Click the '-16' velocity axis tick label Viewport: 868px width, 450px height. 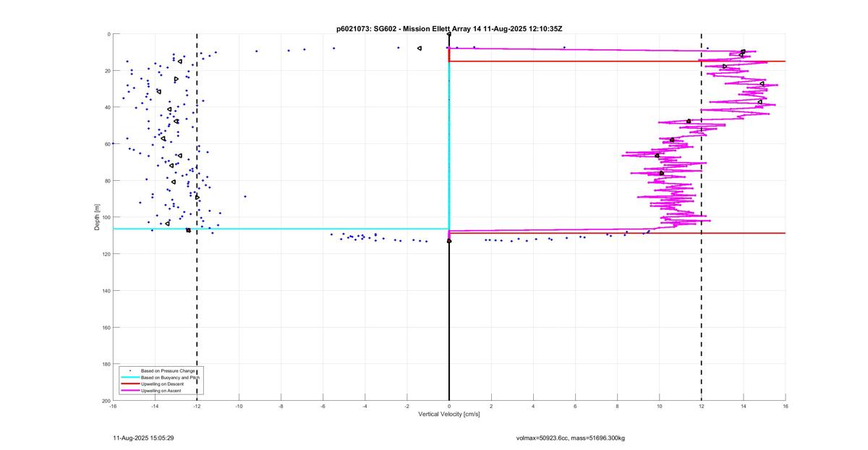[x=113, y=406]
